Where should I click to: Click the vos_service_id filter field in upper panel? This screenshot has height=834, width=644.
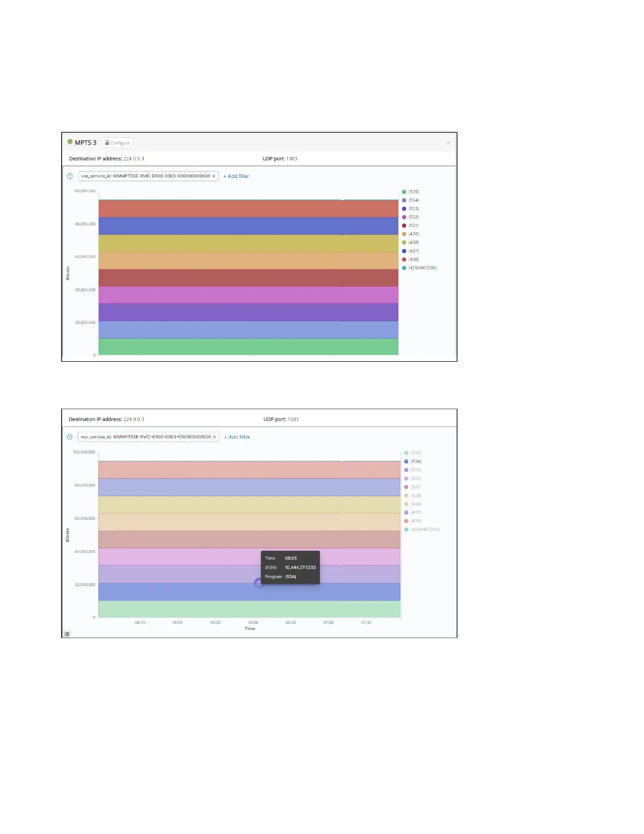(148, 176)
